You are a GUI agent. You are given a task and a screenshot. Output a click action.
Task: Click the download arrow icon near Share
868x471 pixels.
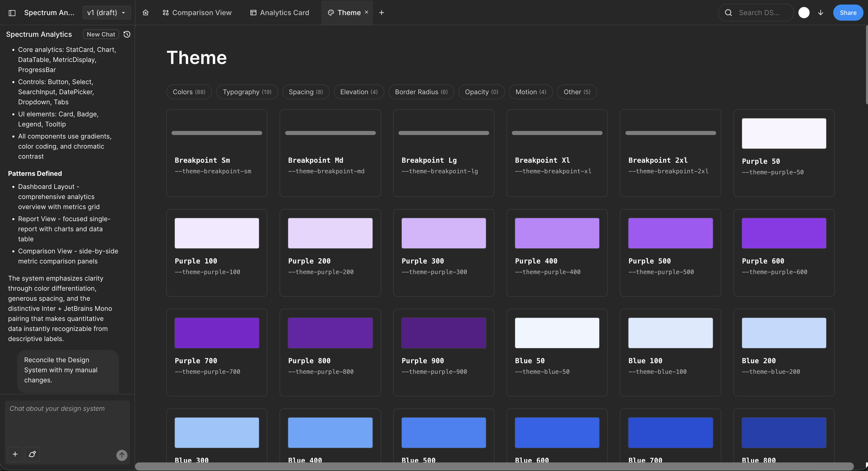[820, 12]
